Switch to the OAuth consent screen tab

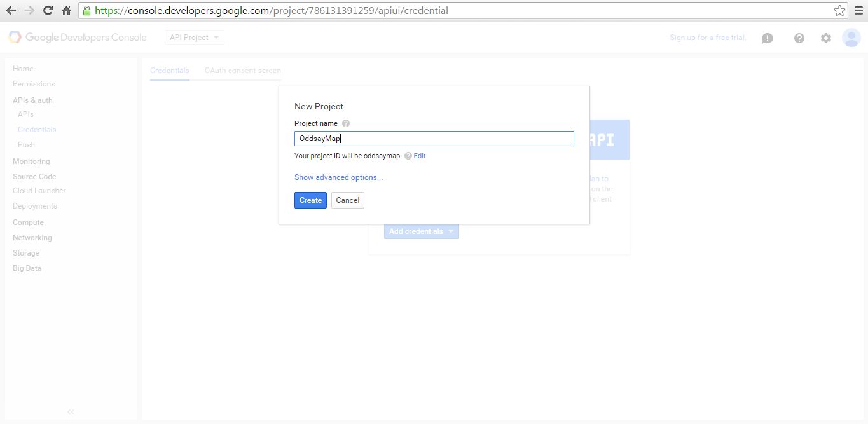point(242,71)
